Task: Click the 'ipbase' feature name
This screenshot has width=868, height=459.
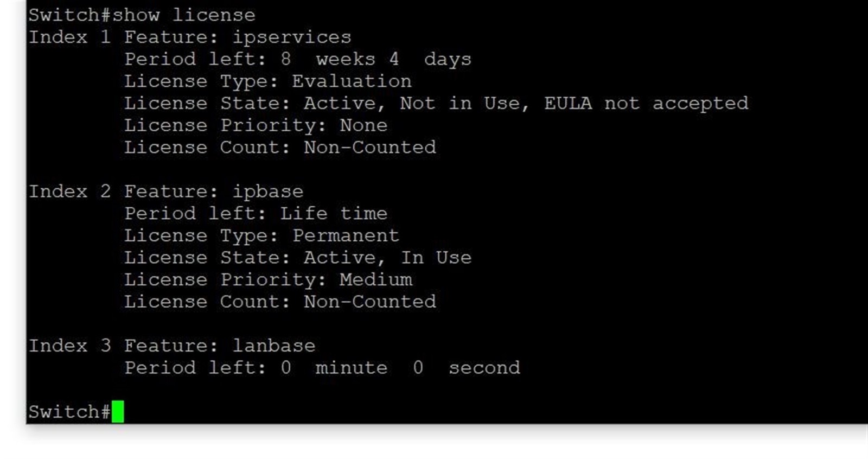Action: [x=267, y=192]
